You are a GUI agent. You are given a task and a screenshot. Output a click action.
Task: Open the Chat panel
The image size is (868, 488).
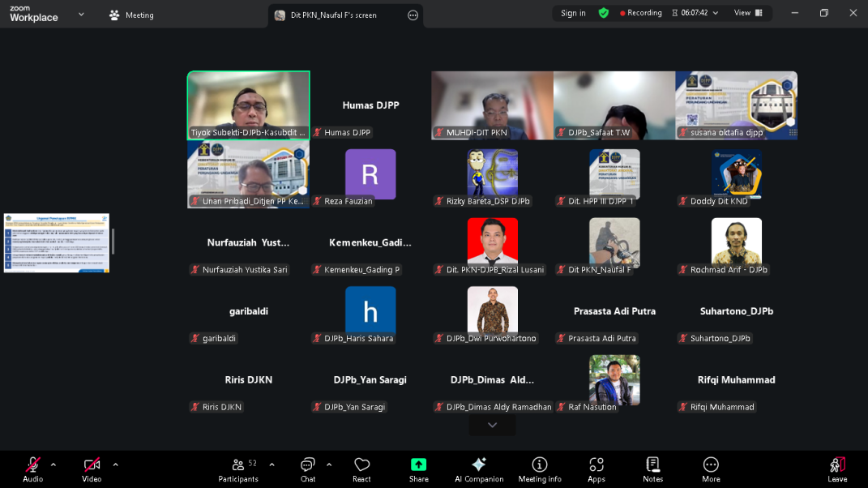308,464
